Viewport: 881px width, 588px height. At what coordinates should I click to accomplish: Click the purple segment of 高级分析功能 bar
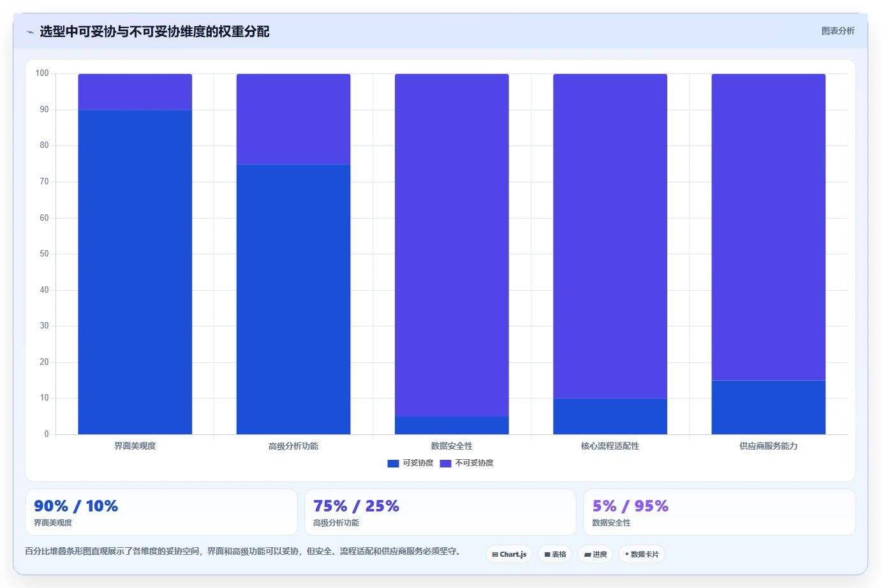293,119
